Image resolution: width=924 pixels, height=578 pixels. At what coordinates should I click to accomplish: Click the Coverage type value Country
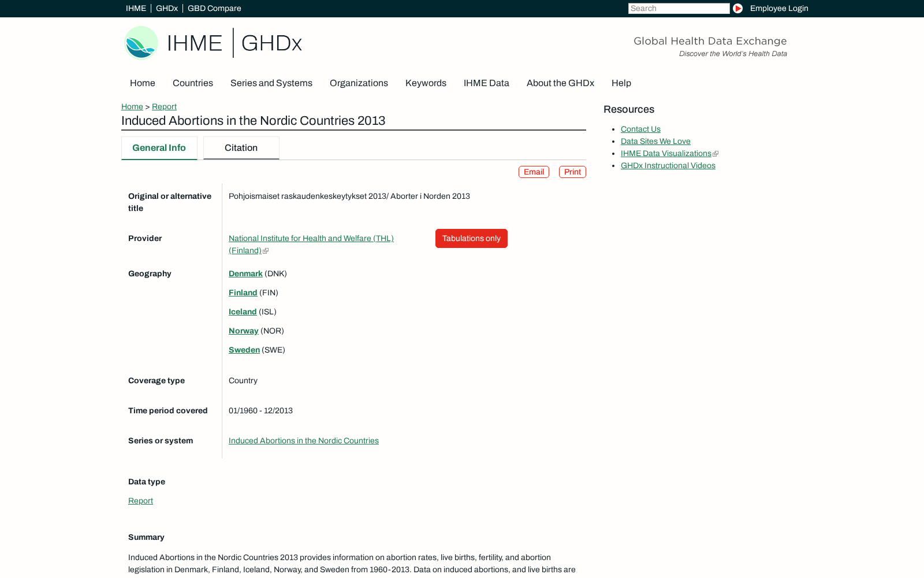point(243,381)
